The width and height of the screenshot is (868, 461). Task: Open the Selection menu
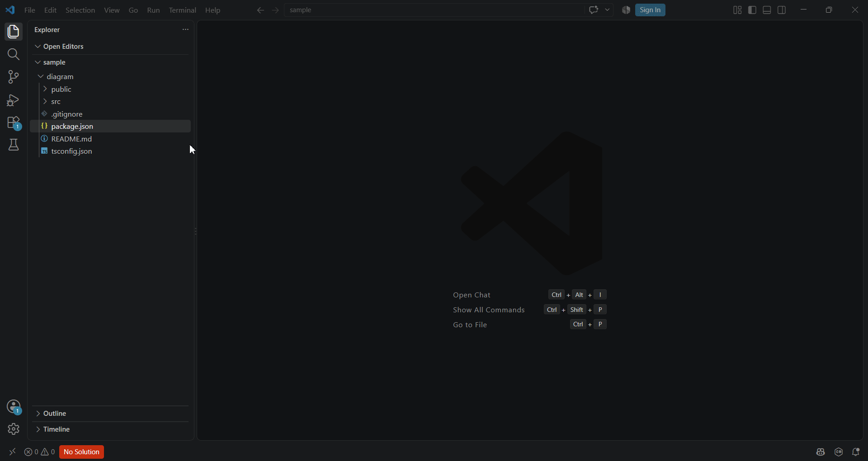(80, 10)
